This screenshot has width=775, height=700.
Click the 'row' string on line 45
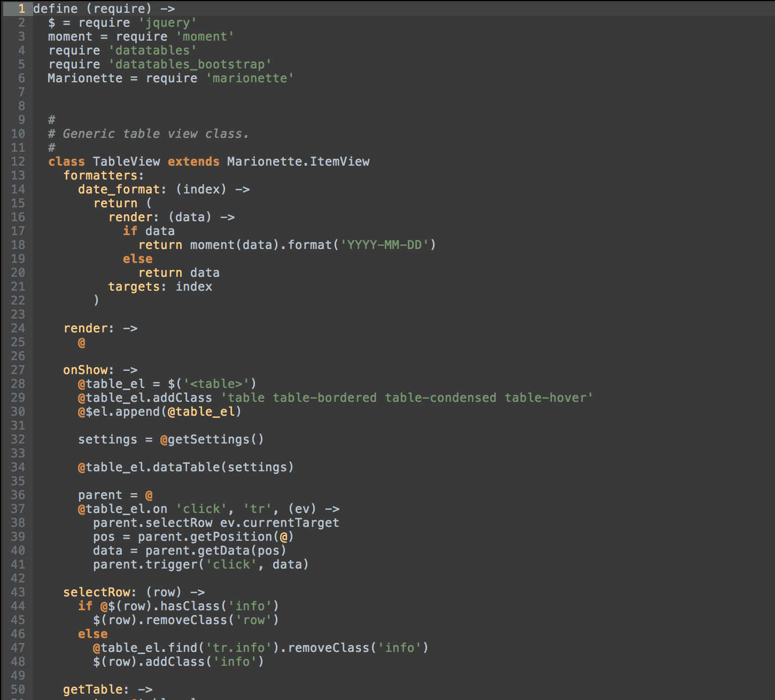tap(253, 620)
